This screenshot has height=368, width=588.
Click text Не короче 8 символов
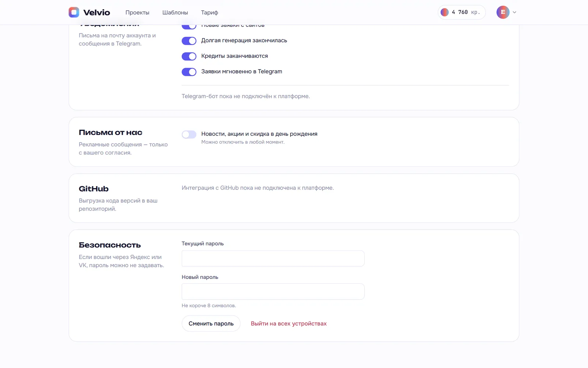(x=209, y=305)
